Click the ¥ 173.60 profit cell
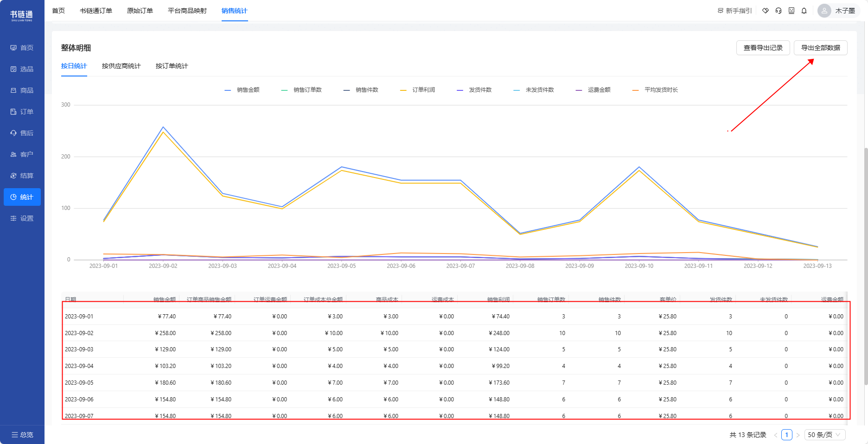868x444 pixels. click(x=499, y=383)
